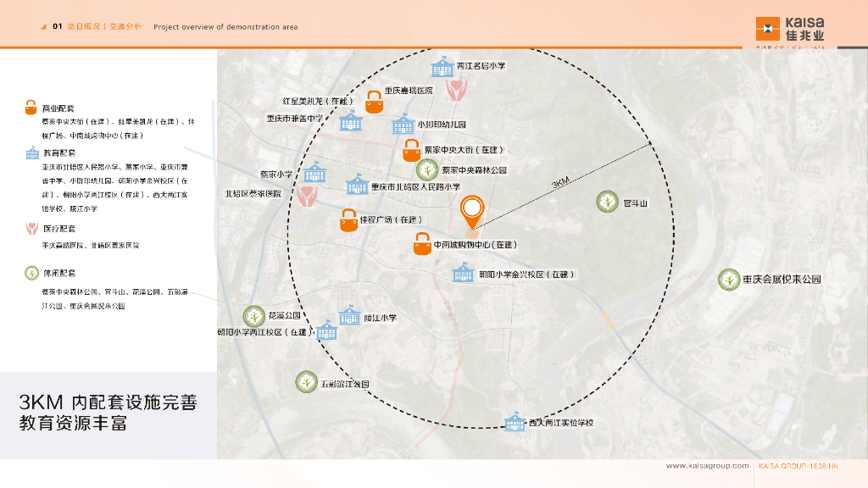868x488 pixels.
Task: Click the shopping bag icon for 中南城购物中心
Action: tap(422, 244)
